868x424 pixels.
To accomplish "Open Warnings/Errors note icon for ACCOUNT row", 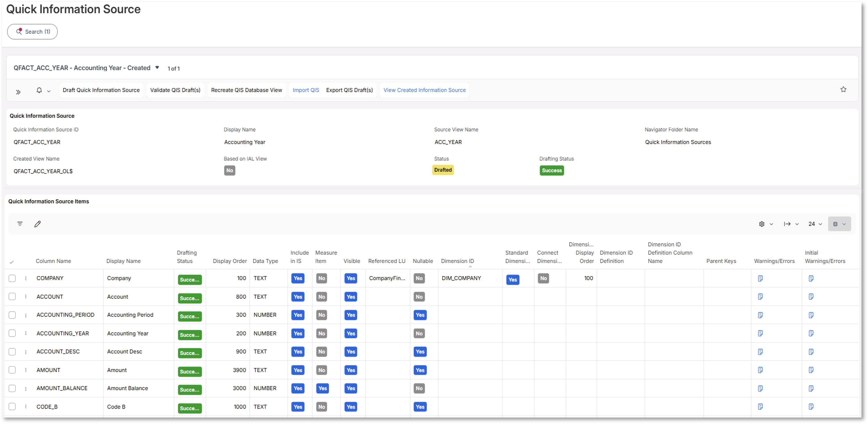I will (760, 296).
